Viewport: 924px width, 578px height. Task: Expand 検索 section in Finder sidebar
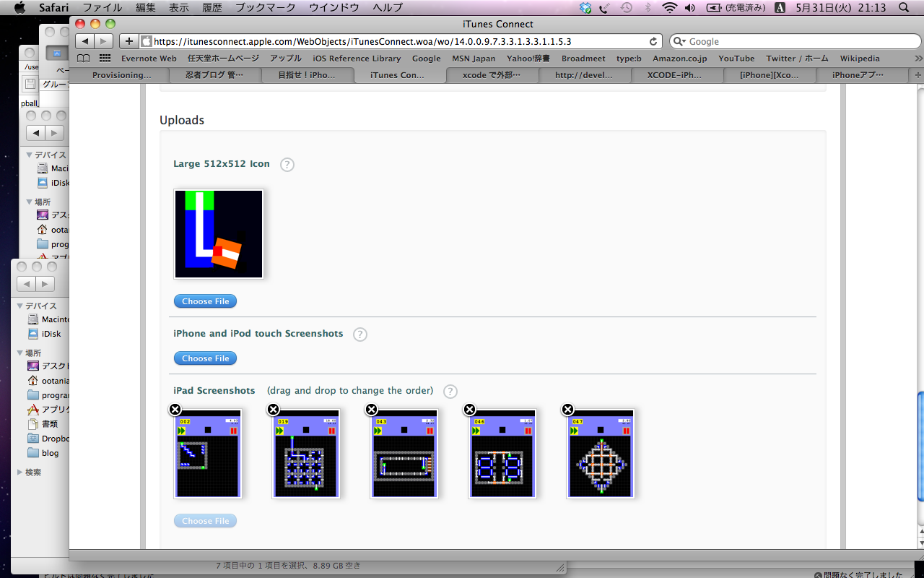tap(19, 472)
